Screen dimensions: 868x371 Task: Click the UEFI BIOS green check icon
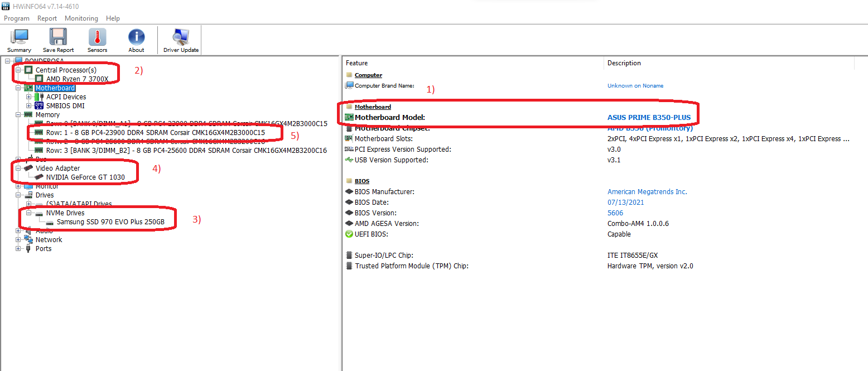coord(349,234)
